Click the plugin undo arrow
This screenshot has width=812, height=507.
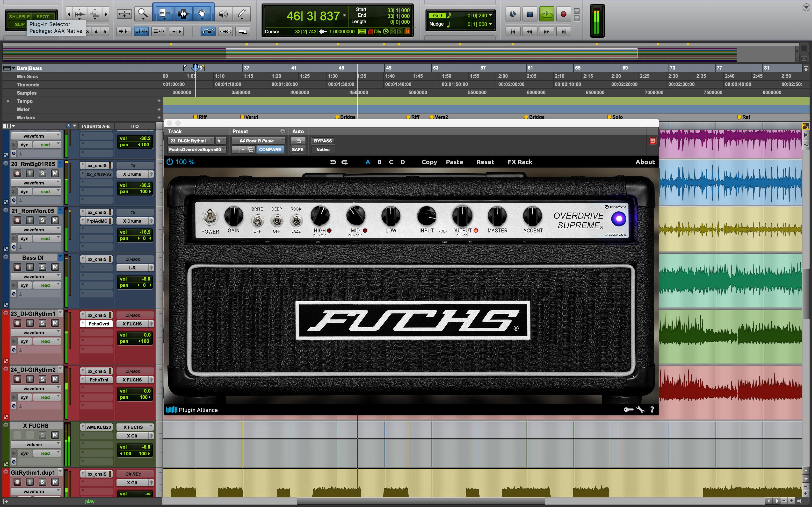[333, 162]
